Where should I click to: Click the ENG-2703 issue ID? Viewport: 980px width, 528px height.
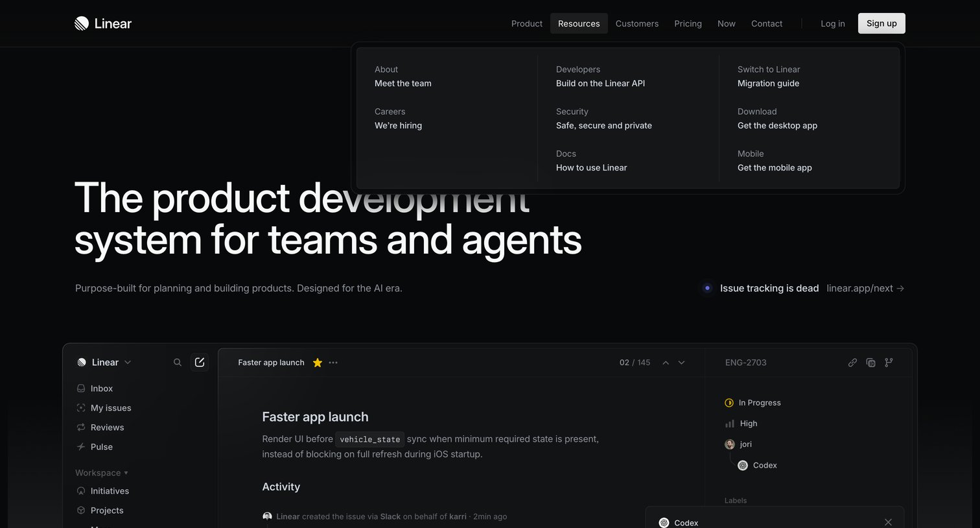click(746, 363)
